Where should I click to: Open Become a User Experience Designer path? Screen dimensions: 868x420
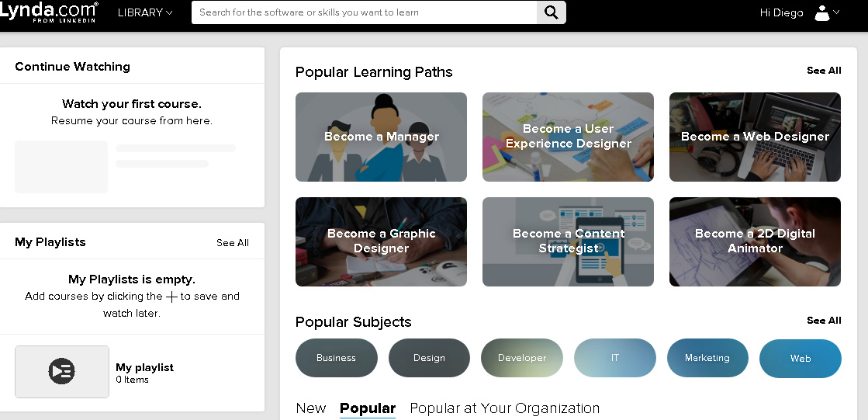568,137
